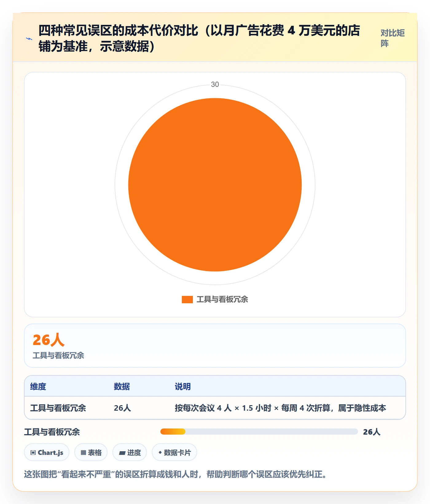The image size is (430, 504).
Task: Click the 维度 column header
Action: pos(38,386)
